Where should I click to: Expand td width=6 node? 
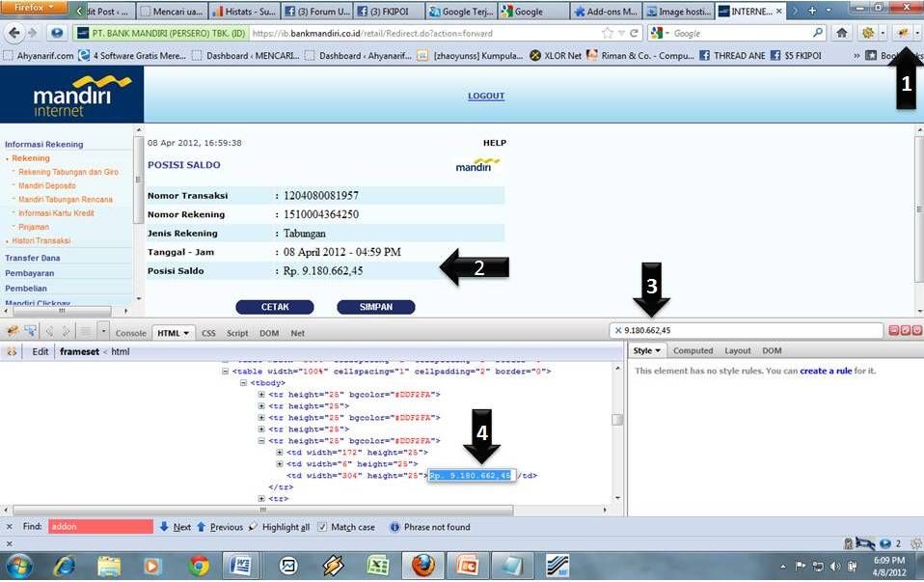pyautogui.click(x=280, y=464)
